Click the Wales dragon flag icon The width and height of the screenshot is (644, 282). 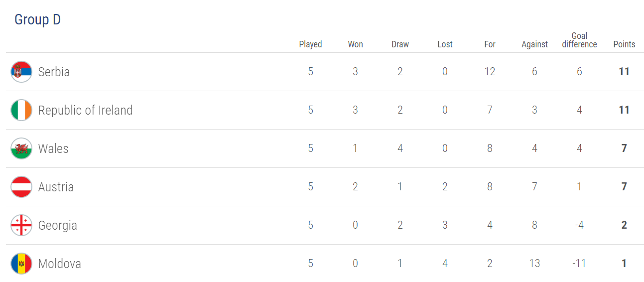(21, 148)
